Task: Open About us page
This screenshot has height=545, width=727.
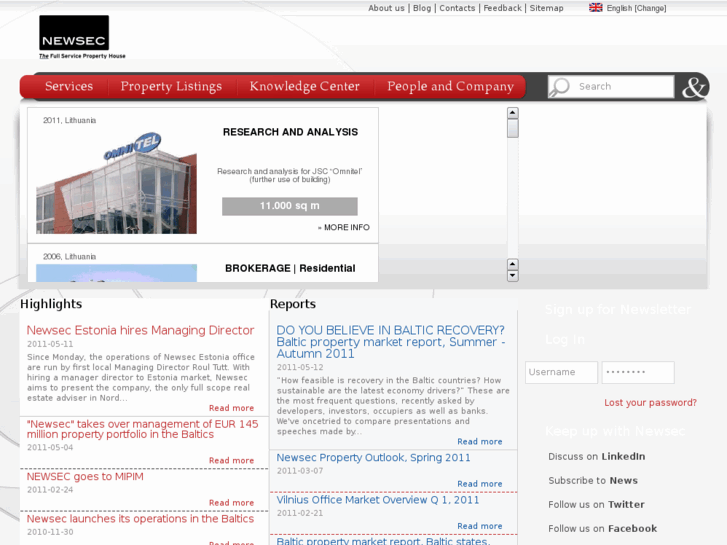Action: 386,8
